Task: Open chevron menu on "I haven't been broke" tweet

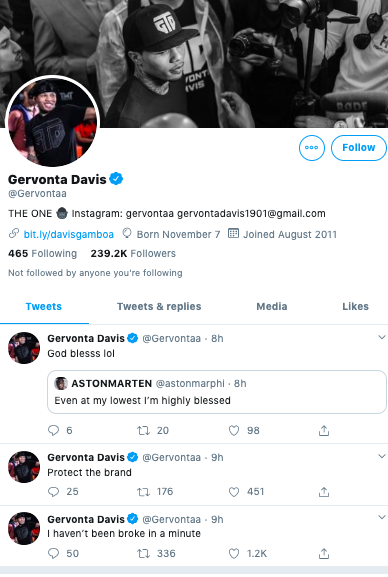Action: (382, 517)
